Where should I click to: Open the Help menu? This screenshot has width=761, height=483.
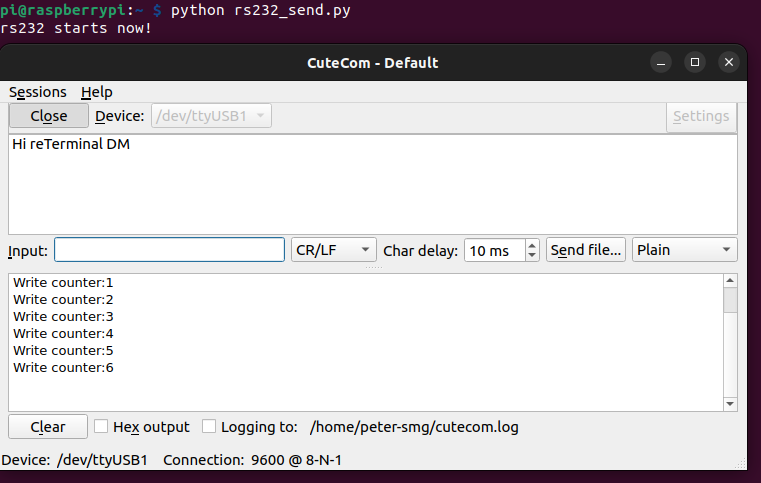point(97,92)
